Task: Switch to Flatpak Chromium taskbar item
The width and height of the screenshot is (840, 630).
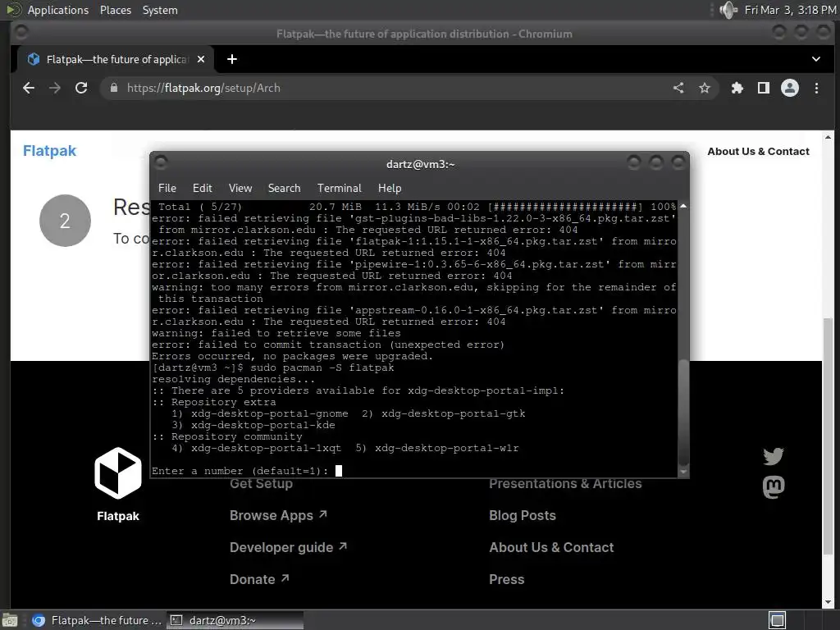Action: [x=97, y=620]
